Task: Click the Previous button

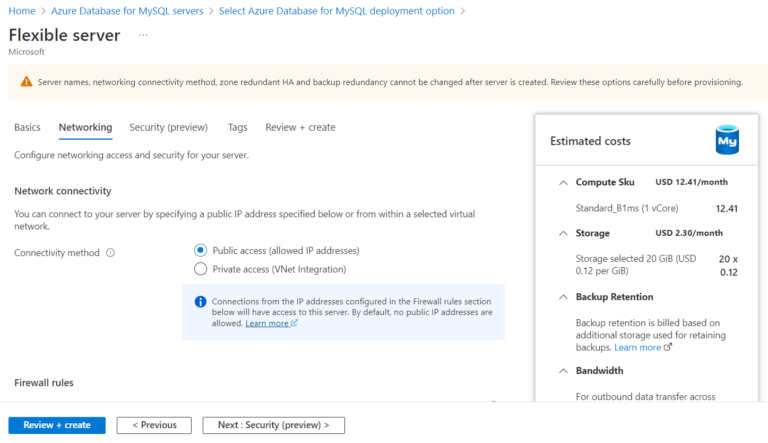Action: [x=154, y=425]
